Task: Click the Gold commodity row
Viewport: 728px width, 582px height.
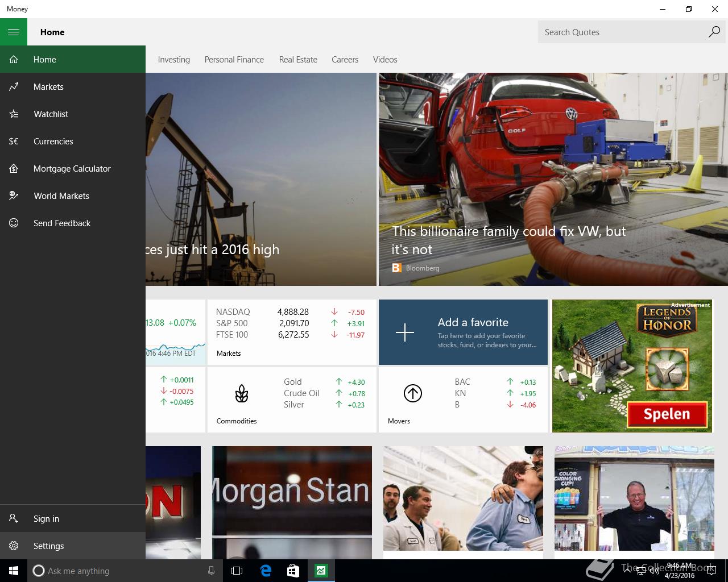Action: click(x=324, y=381)
